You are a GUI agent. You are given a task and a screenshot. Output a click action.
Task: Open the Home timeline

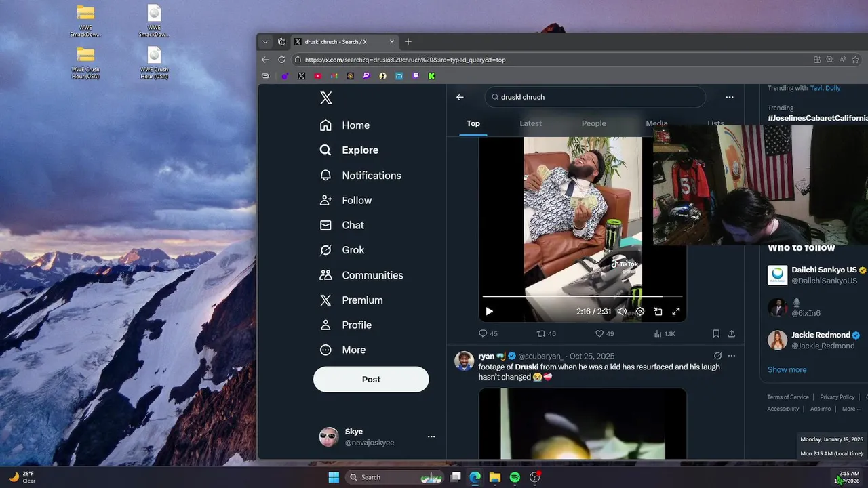pyautogui.click(x=345, y=125)
